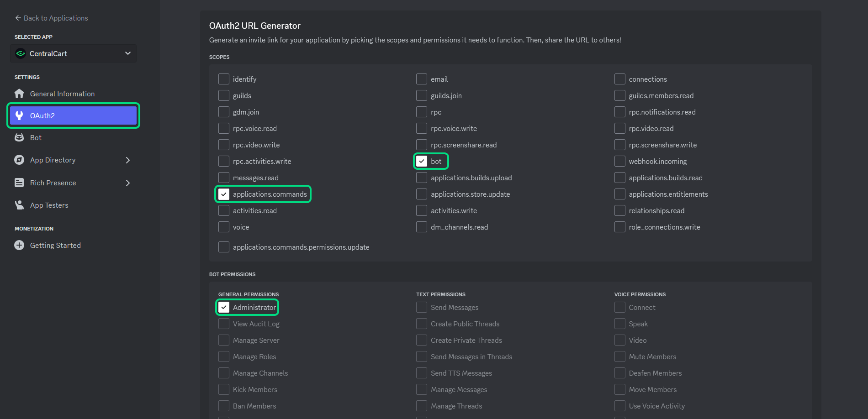Disable the Administrator permission checkbox
This screenshot has height=419, width=868.
[x=224, y=307]
